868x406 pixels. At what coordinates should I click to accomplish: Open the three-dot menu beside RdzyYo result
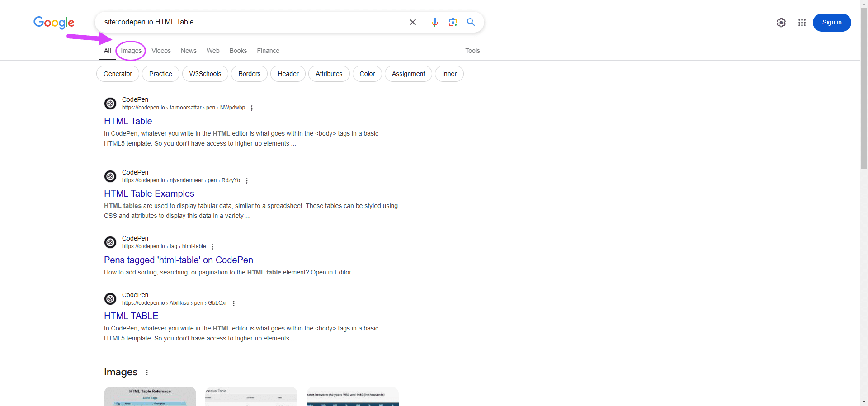click(247, 181)
